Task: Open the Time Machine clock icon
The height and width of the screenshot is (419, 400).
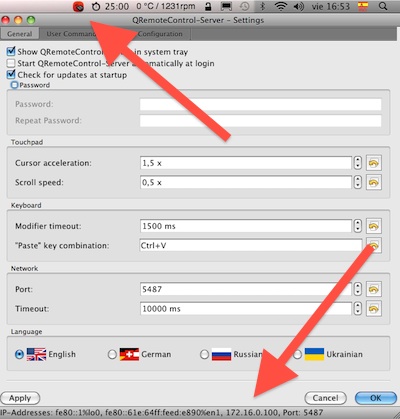Action: (x=244, y=6)
